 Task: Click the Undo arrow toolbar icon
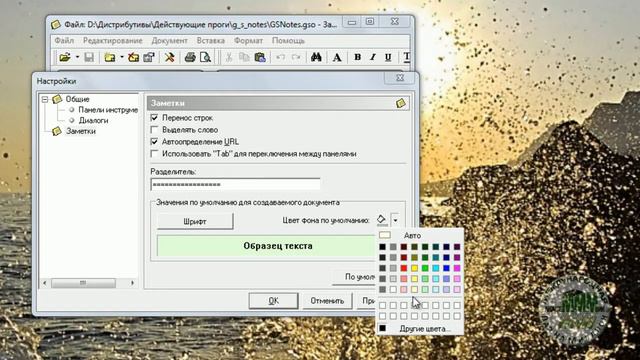pos(280,57)
